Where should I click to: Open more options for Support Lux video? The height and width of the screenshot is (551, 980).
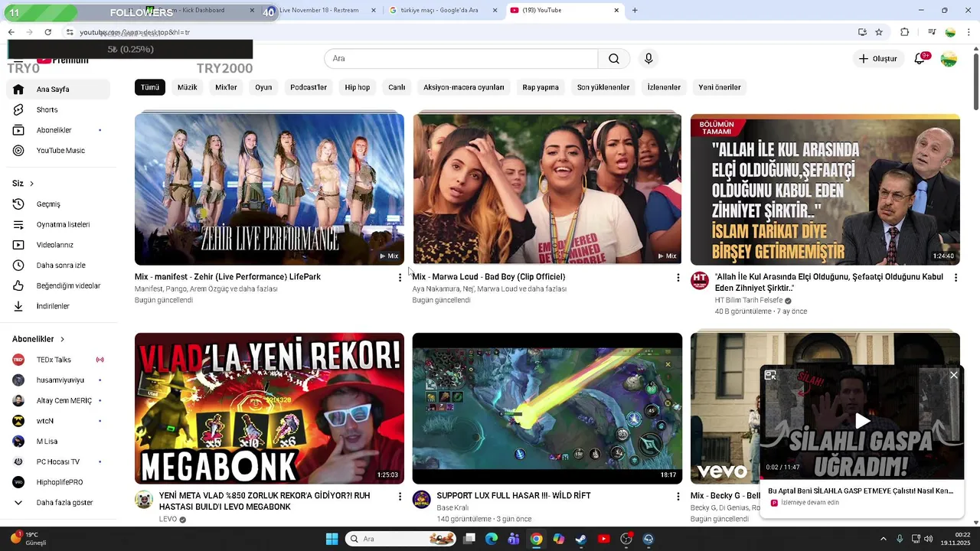[678, 497]
